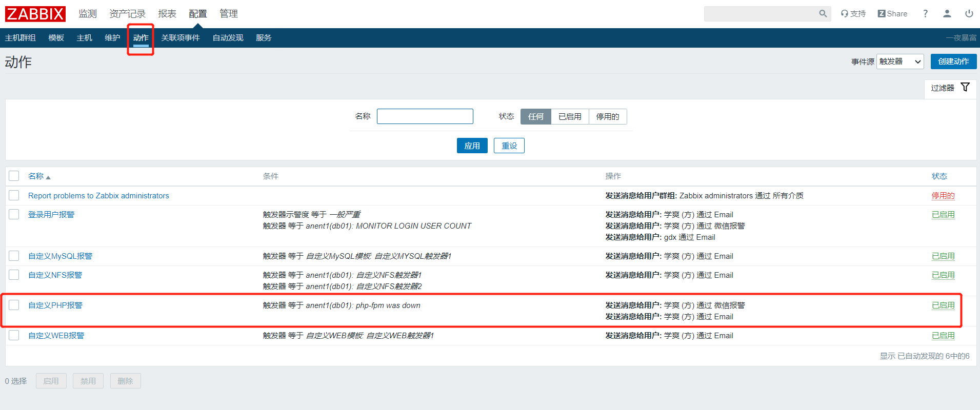Click the bottom 禁用 button
This screenshot has width=980, height=410.
[x=88, y=381]
